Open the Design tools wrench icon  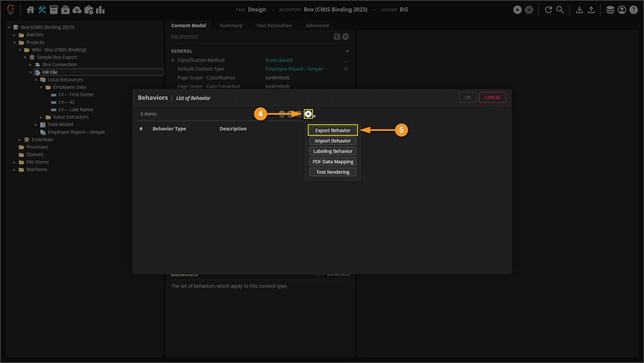[42, 10]
